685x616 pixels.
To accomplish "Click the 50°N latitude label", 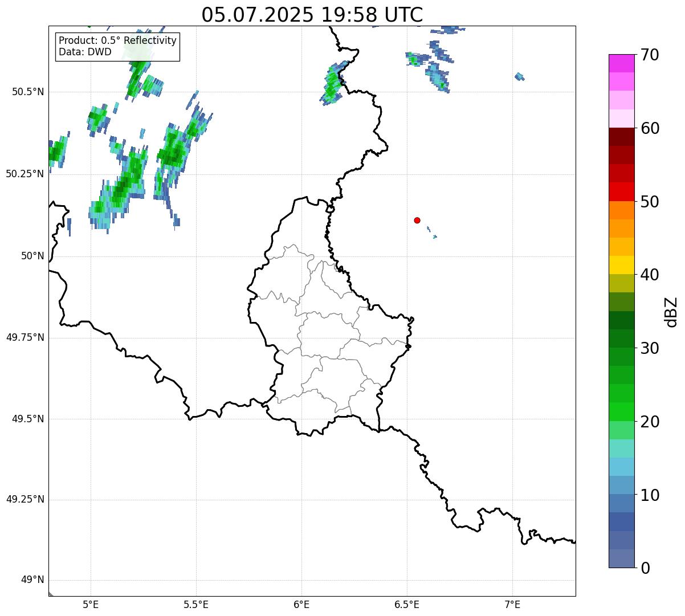I will [32, 256].
